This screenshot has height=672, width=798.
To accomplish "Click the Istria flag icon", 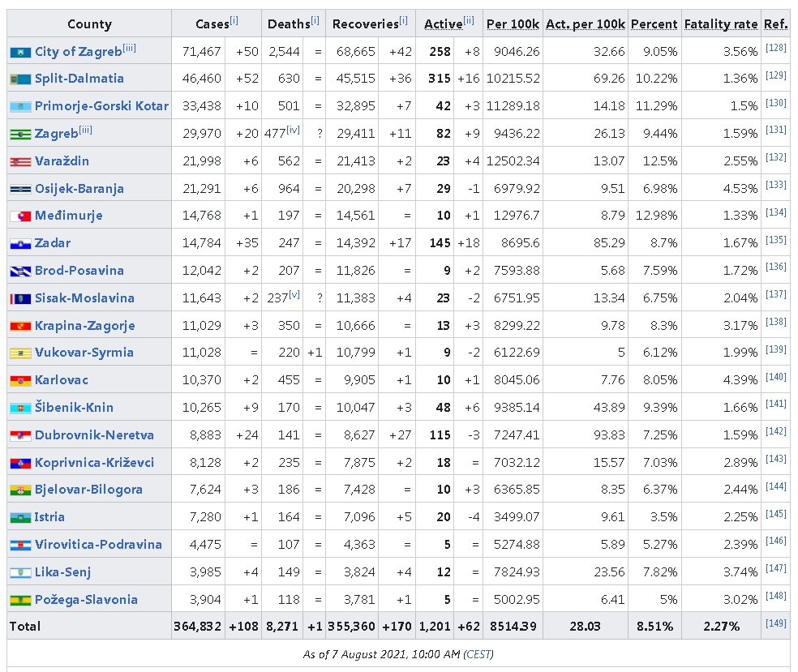I will tap(20, 518).
